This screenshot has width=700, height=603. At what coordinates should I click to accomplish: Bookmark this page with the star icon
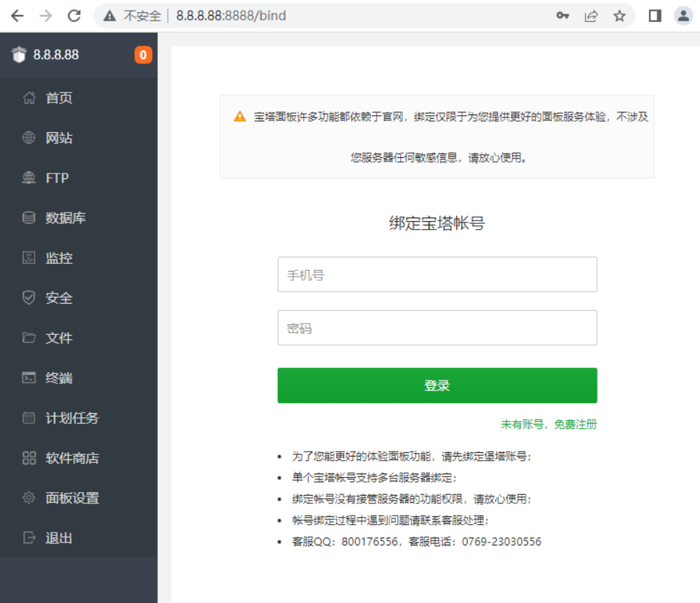click(620, 16)
